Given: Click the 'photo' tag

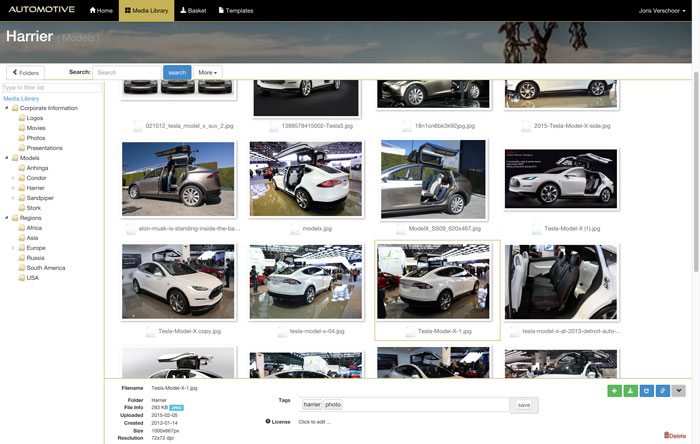Looking at the screenshot, I should pos(333,404).
